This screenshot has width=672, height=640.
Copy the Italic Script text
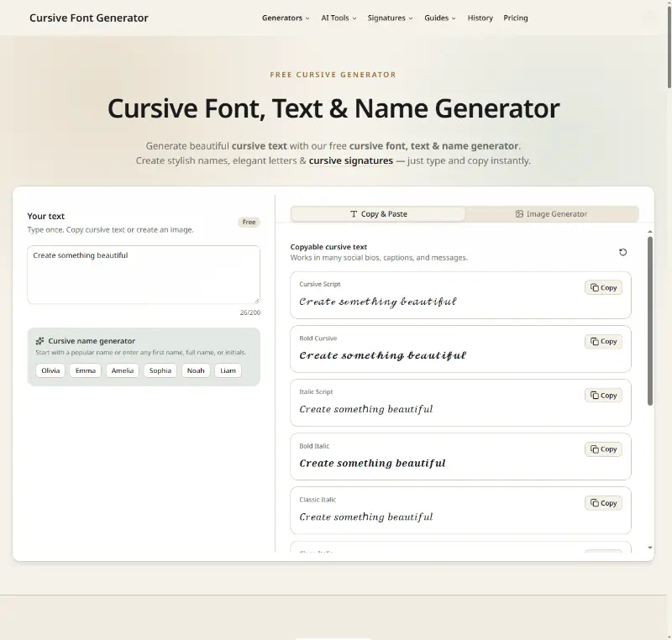click(603, 396)
